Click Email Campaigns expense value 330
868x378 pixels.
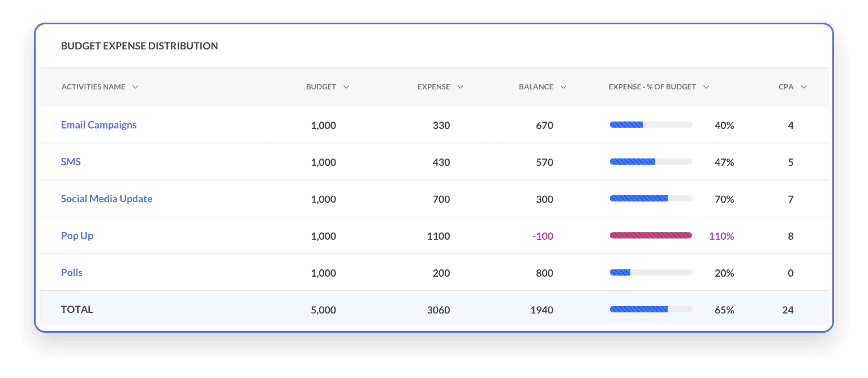click(x=441, y=126)
